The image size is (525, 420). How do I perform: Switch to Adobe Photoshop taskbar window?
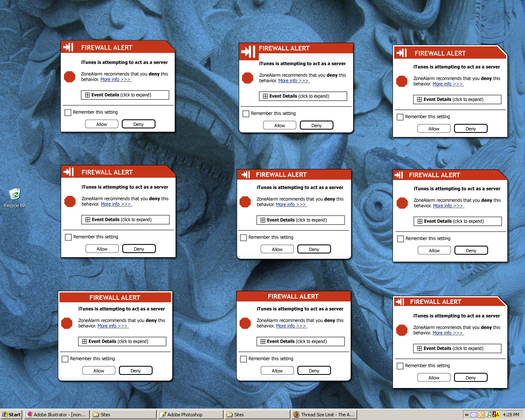coord(190,415)
